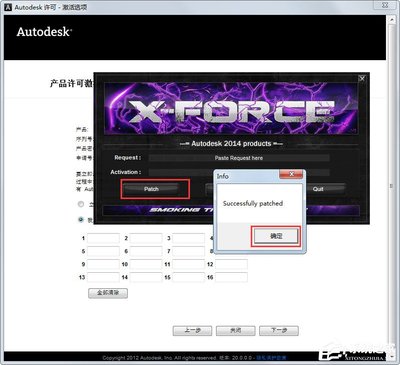Image resolution: width=400 pixels, height=365 pixels.
Task: Close the X-Force keygen window
Action: (362, 78)
